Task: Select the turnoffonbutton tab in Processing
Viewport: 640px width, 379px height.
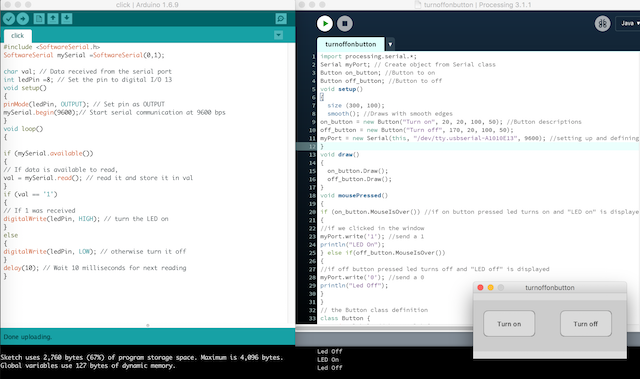Action: click(x=351, y=44)
